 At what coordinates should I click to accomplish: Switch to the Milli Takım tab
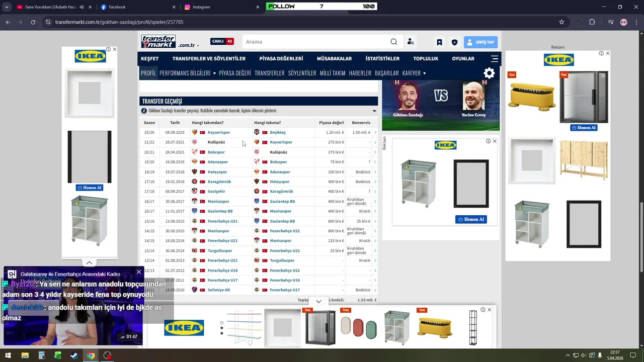(333, 73)
